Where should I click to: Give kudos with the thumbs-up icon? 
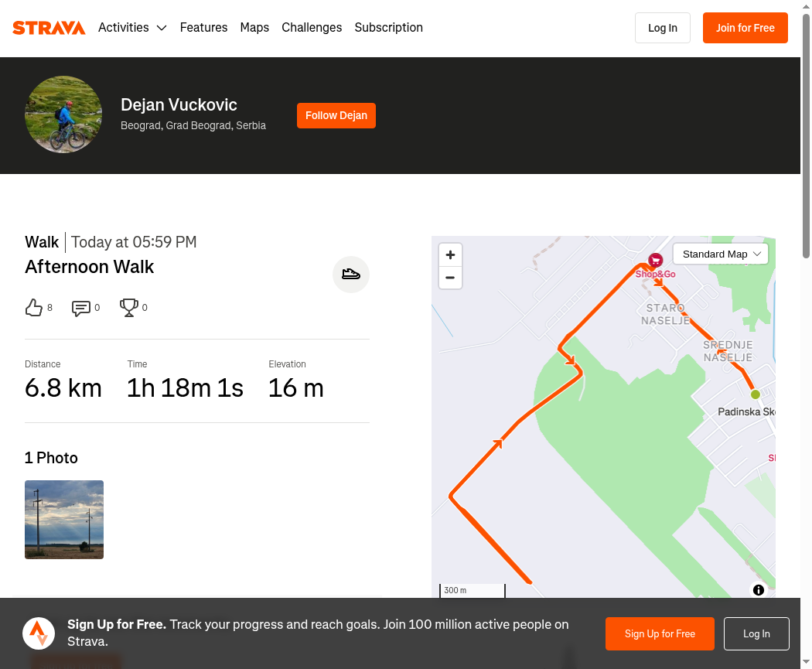[x=34, y=308]
